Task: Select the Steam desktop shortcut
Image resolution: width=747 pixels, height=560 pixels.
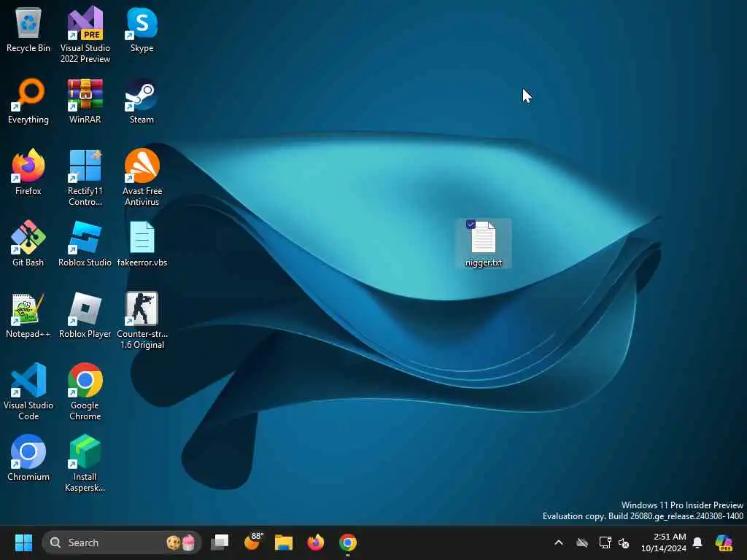Action: [142, 101]
